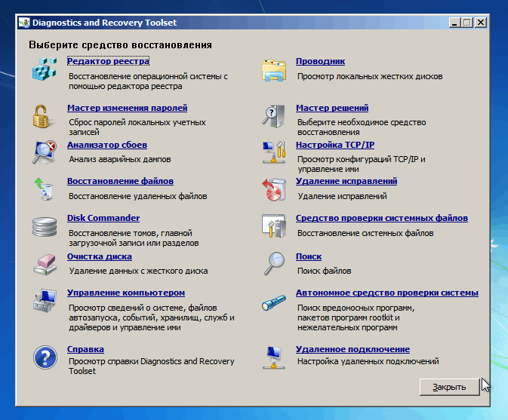This screenshot has width=508, height=420.
Task: Click the Explorer folder icon
Action: [x=274, y=70]
